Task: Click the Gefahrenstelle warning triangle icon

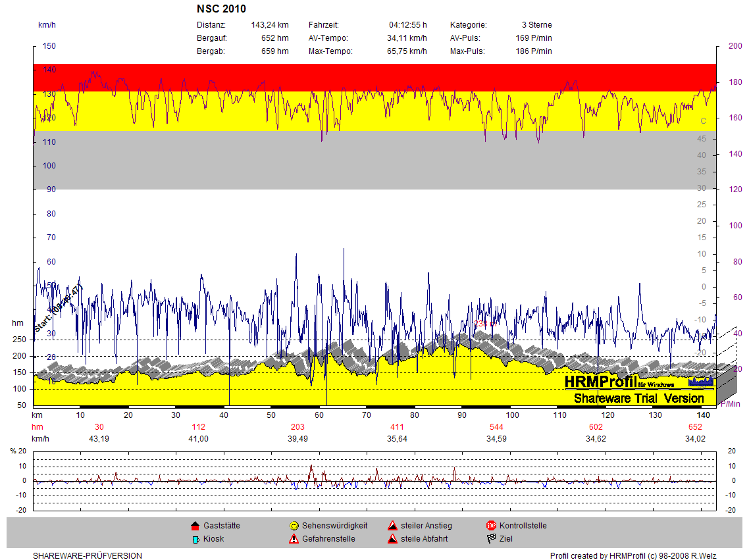Action: pos(294,539)
